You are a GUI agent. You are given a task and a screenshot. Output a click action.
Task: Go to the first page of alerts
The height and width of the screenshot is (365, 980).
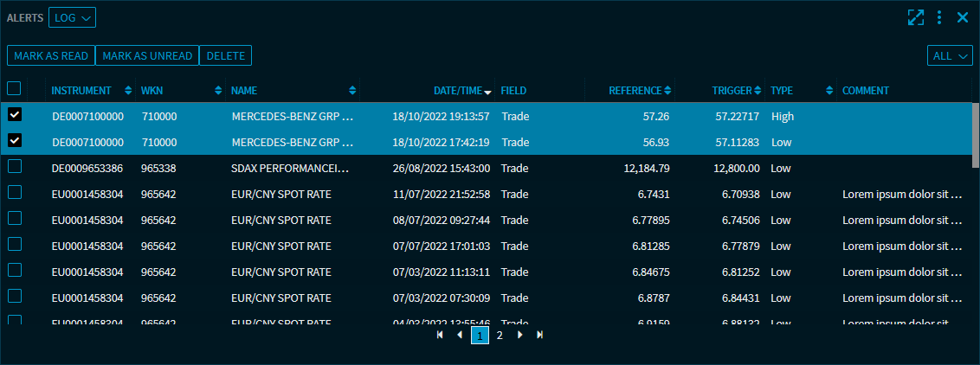click(440, 335)
